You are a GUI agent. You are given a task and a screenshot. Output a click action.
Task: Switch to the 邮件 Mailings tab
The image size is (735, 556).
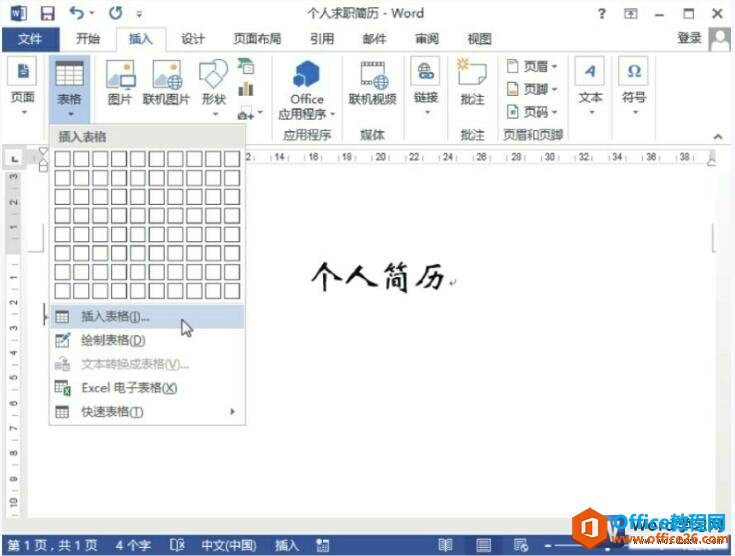pyautogui.click(x=375, y=39)
